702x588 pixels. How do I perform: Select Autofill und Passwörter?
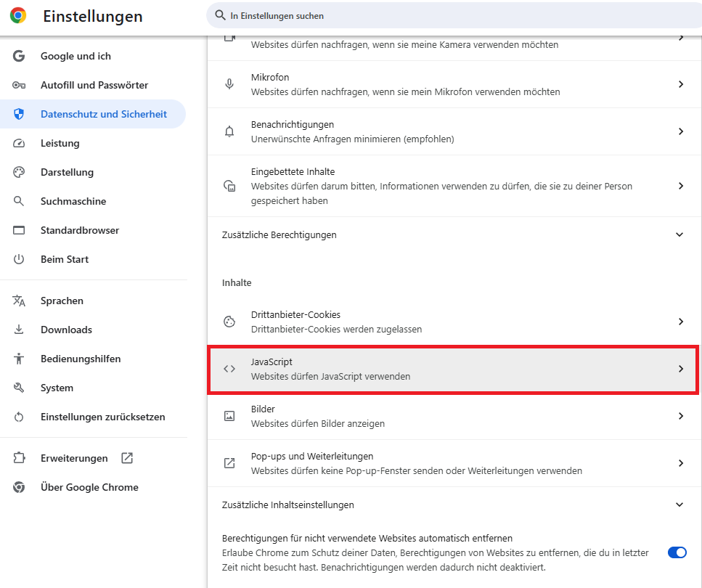[94, 85]
